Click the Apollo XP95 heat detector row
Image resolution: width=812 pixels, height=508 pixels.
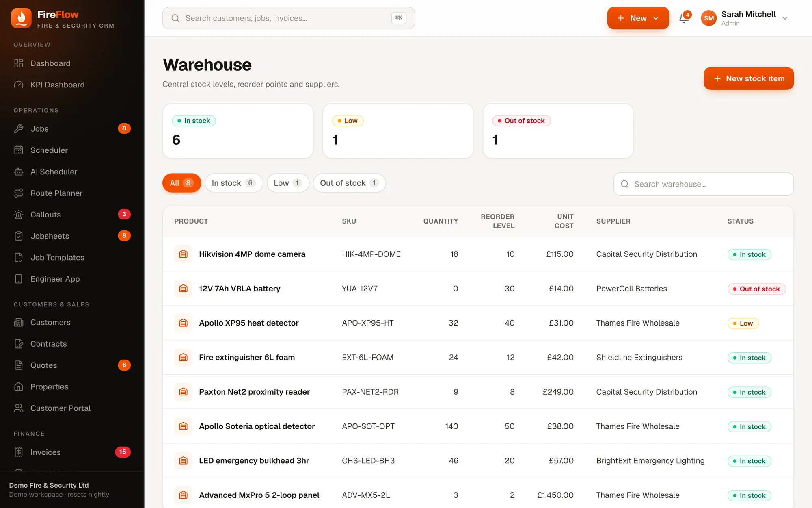[x=478, y=323]
